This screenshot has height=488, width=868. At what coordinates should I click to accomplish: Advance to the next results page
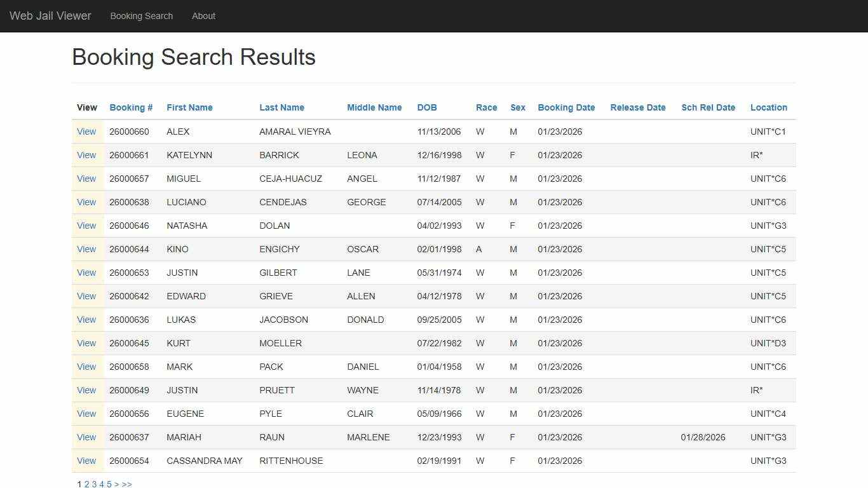pos(117,484)
